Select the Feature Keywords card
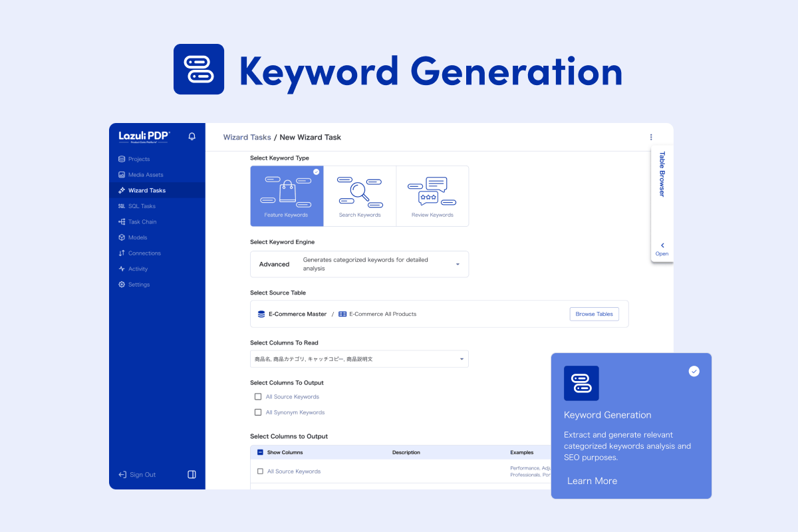 tap(287, 196)
